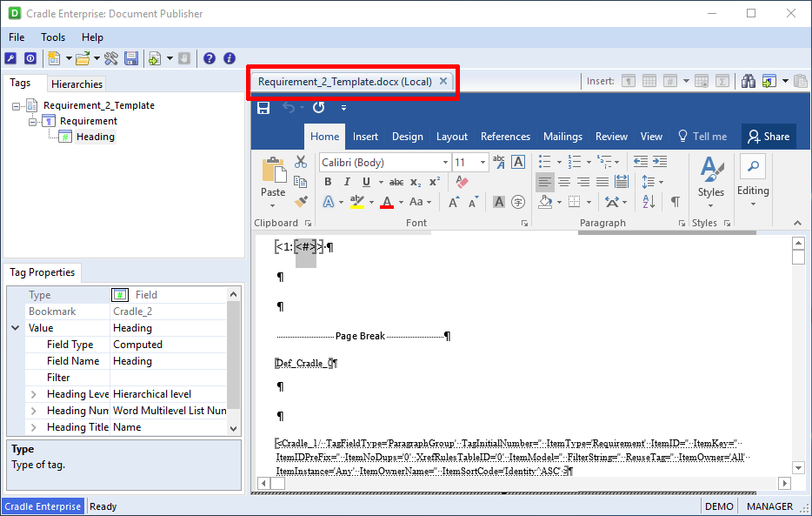Toggle Align Left paragraph alignment
The width and height of the screenshot is (812, 516).
pos(545,182)
